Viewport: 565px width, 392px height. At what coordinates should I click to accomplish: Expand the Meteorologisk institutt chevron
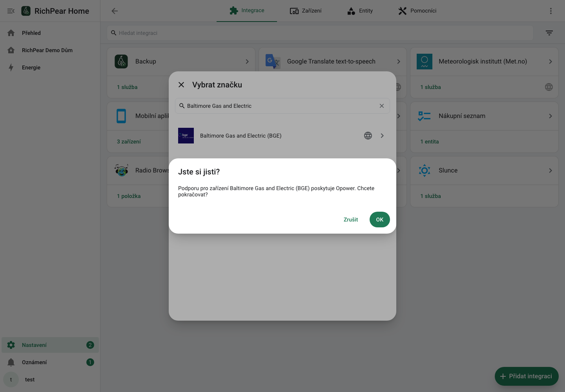coord(550,62)
